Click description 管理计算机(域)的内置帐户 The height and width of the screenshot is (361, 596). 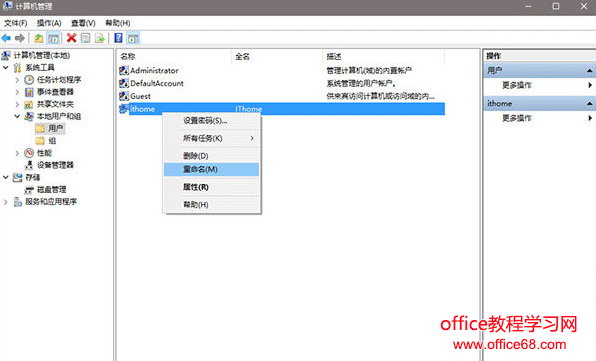tap(369, 70)
